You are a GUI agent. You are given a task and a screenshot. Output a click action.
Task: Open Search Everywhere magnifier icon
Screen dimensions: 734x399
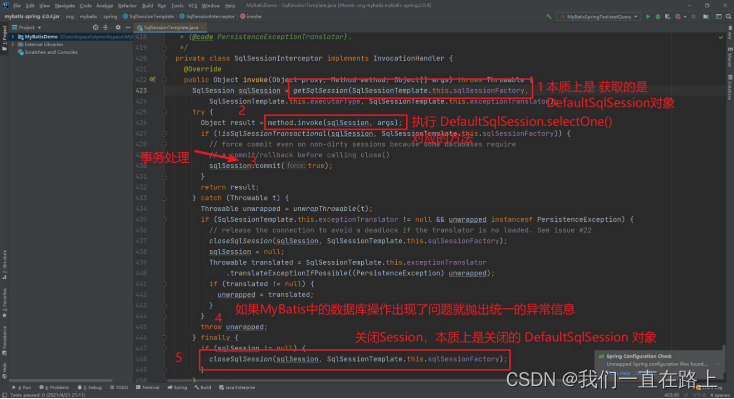tap(729, 17)
